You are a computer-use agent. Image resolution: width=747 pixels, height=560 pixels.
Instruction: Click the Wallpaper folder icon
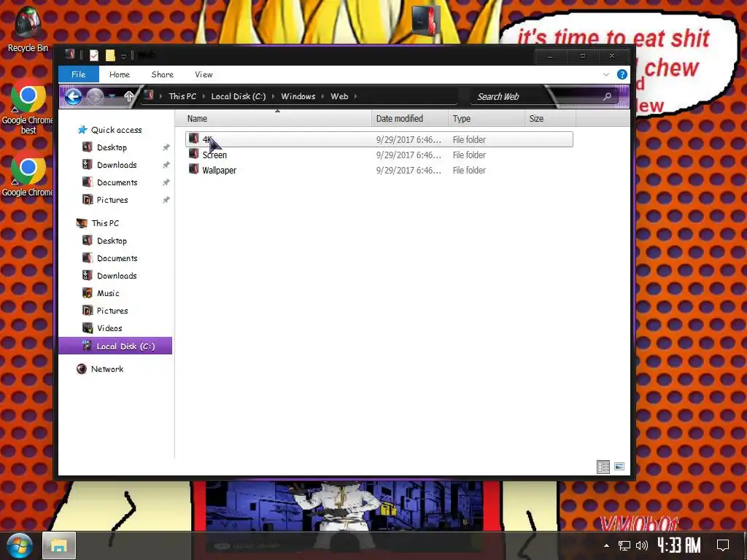point(193,169)
